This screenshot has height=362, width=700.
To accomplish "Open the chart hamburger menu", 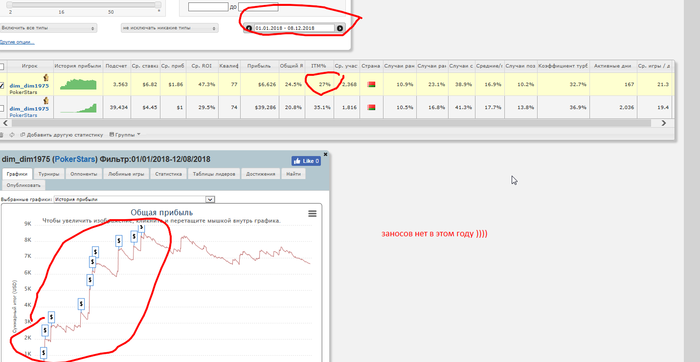I will (312, 214).
